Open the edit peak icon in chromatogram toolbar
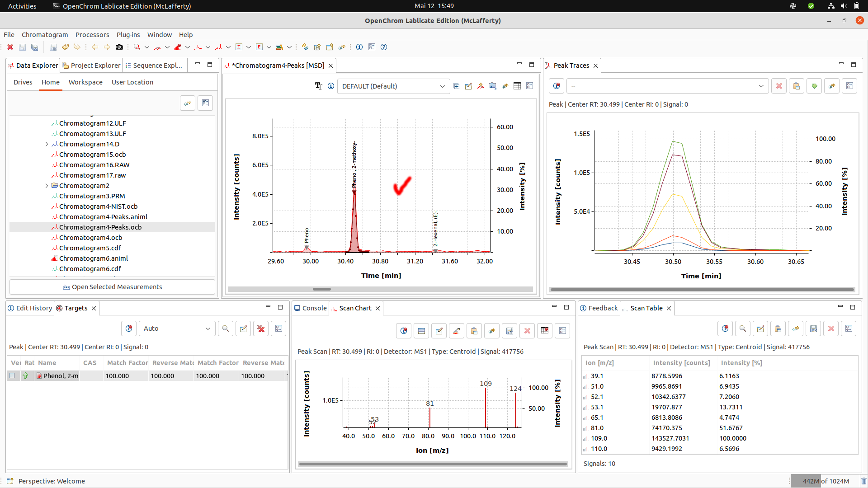The width and height of the screenshot is (868, 488). click(x=468, y=86)
